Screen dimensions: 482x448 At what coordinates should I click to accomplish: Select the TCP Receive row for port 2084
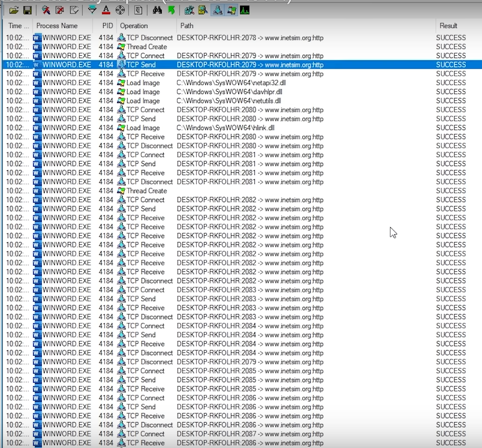(x=242, y=344)
